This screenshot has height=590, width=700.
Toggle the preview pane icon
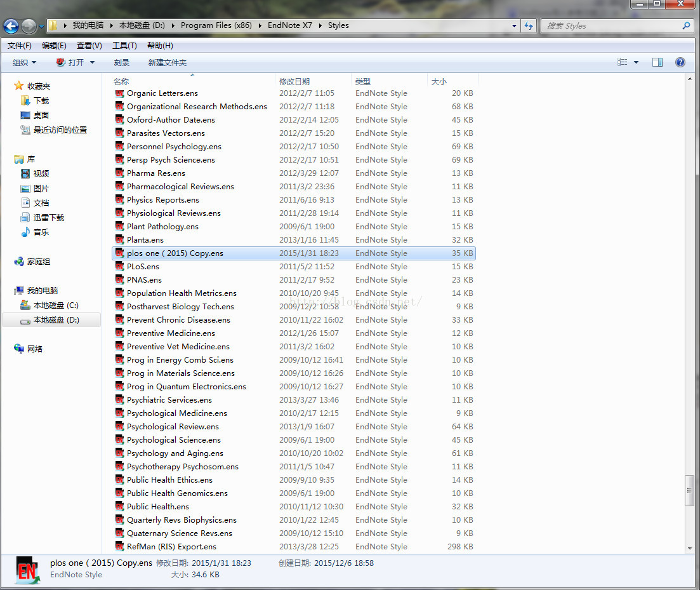tap(657, 62)
